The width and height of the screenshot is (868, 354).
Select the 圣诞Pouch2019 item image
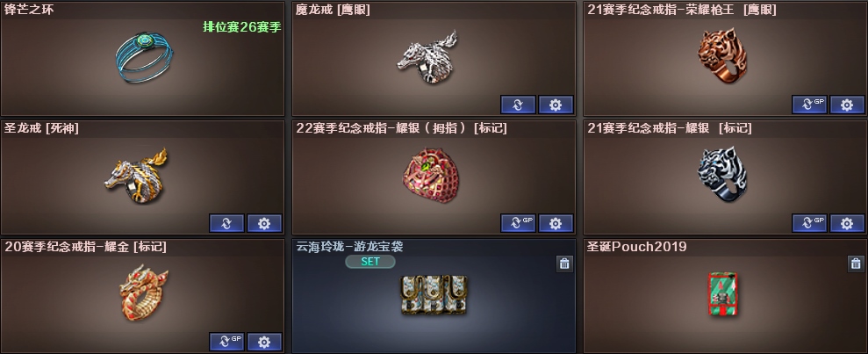coord(723,293)
